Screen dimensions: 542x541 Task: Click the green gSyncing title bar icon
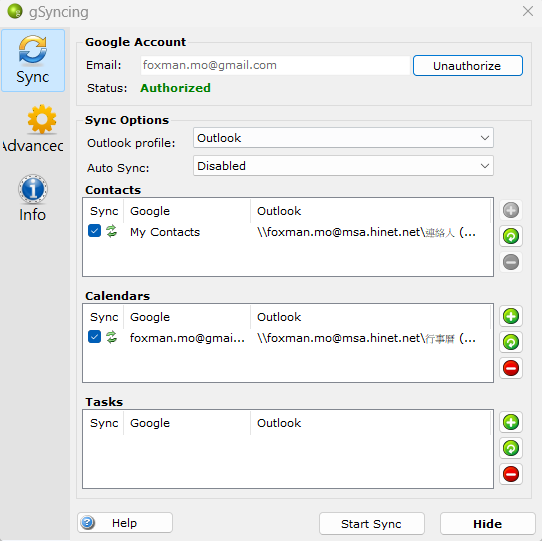(15, 11)
